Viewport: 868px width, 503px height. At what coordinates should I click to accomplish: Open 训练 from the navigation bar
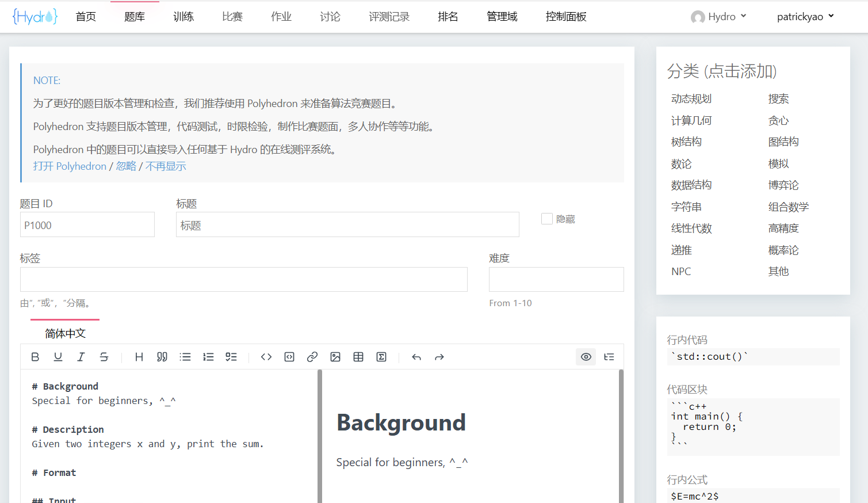point(183,17)
